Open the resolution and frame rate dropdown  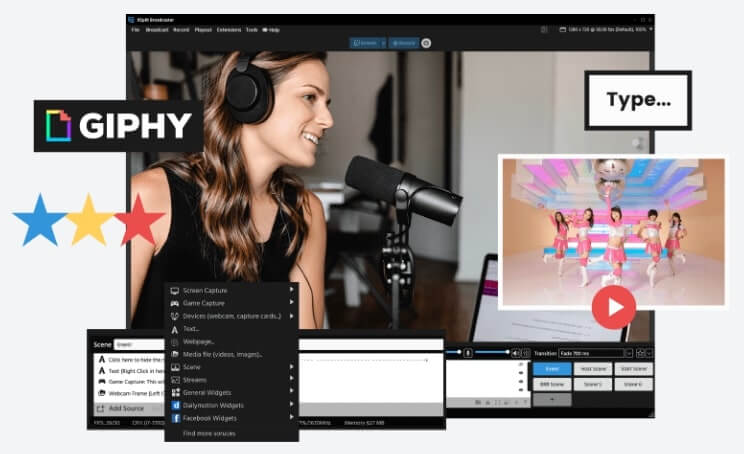tap(606, 29)
